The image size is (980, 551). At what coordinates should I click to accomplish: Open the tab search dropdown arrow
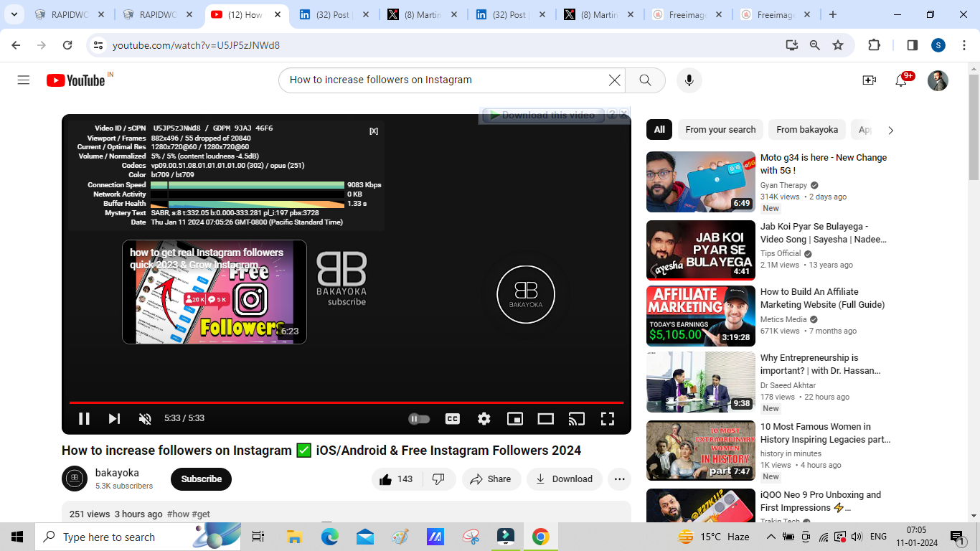point(14,14)
